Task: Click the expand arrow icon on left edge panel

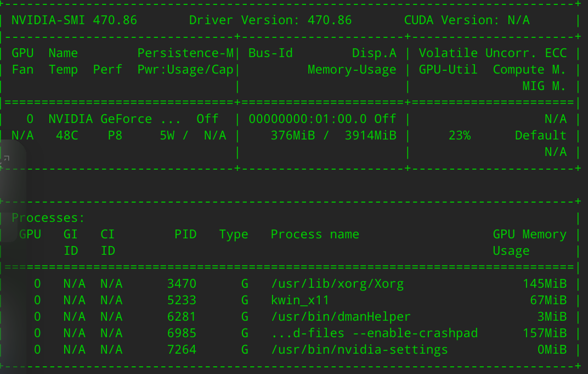Action: point(6,159)
